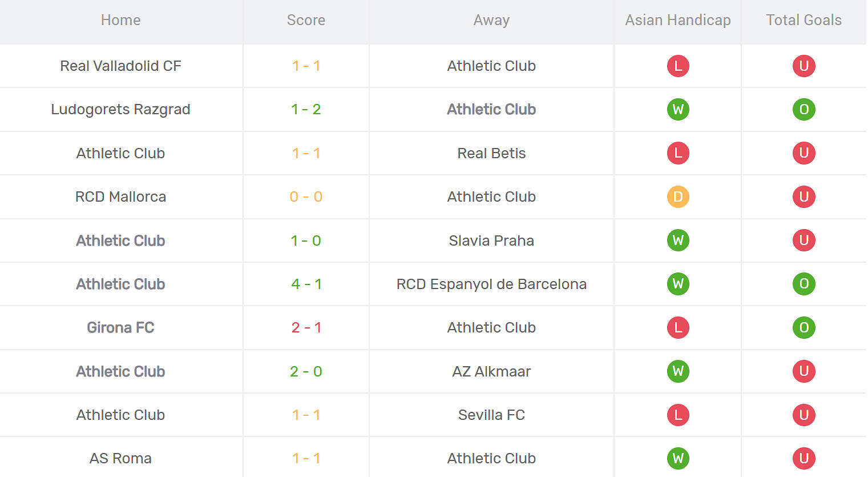Click green O total goals badge in Girona row
868x477 pixels.
pos(804,327)
